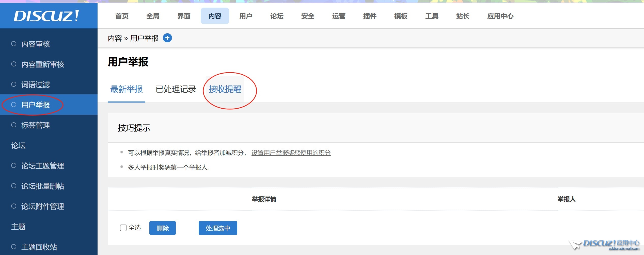Image resolution: width=644 pixels, height=255 pixels.
Task: Select the 最新举报 tab
Action: [x=126, y=90]
